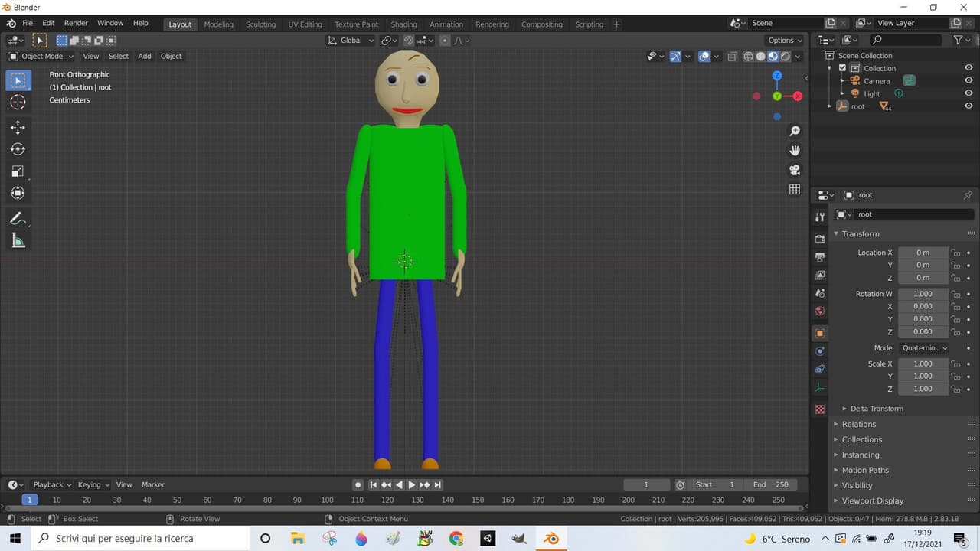Open Quaternion rotation Mode dropdown
This screenshot has height=551, width=980.
923,347
